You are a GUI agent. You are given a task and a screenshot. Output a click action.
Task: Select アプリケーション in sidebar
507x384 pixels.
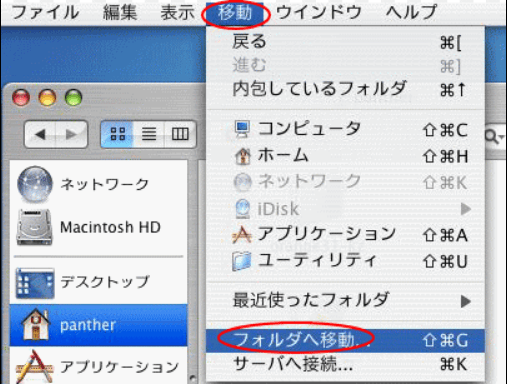pos(99,367)
